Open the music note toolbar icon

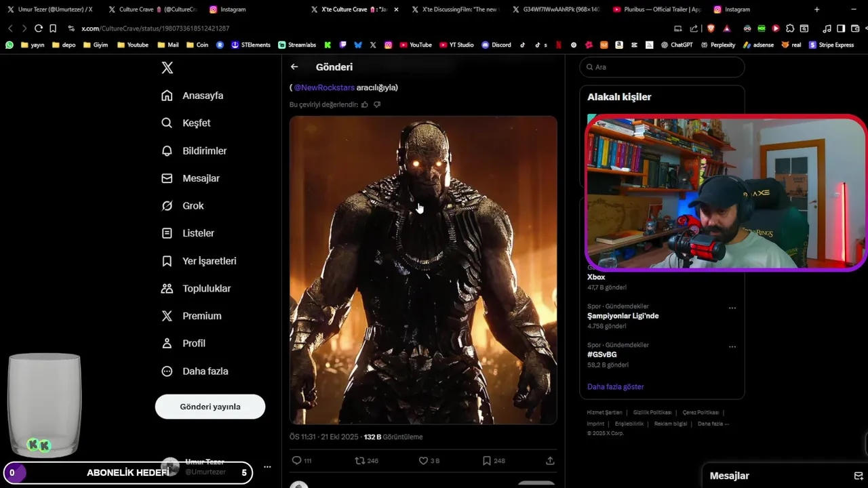(x=827, y=28)
